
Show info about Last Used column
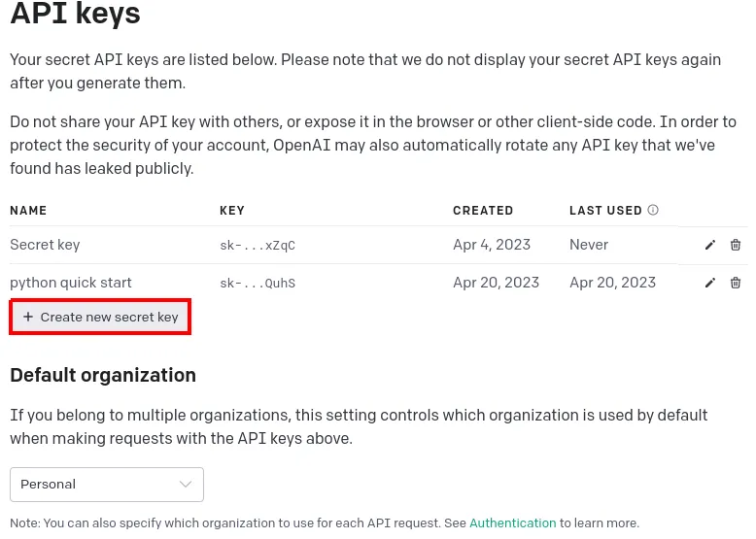(653, 210)
